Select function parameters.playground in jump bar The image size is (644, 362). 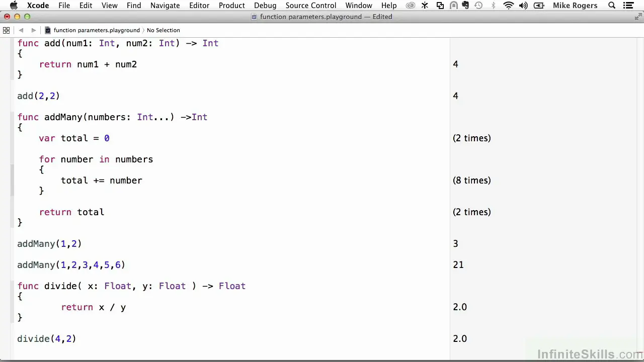97,30
